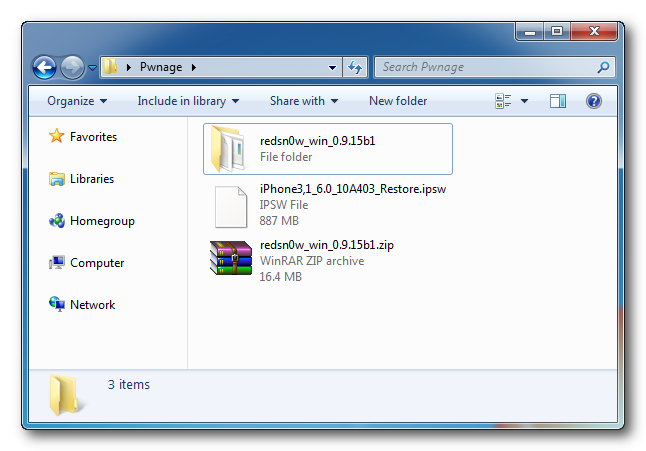Select Network in navigation pane
The image size is (646, 451).
[x=93, y=305]
